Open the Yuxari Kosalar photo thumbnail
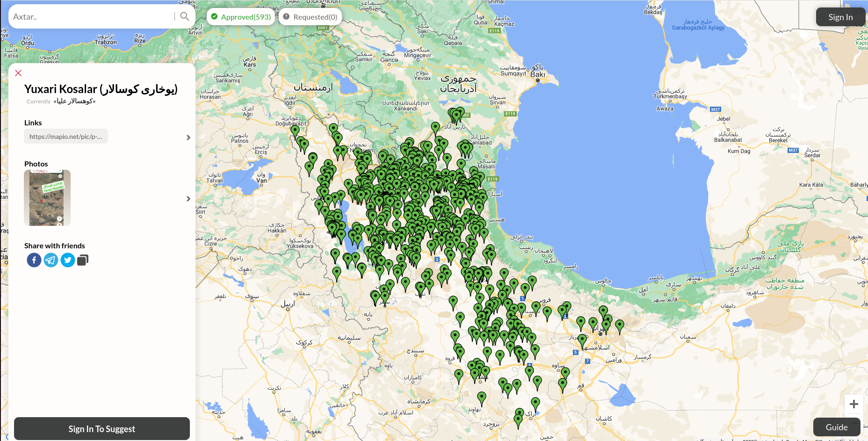Screen dimensions: 868x441 click(x=47, y=198)
